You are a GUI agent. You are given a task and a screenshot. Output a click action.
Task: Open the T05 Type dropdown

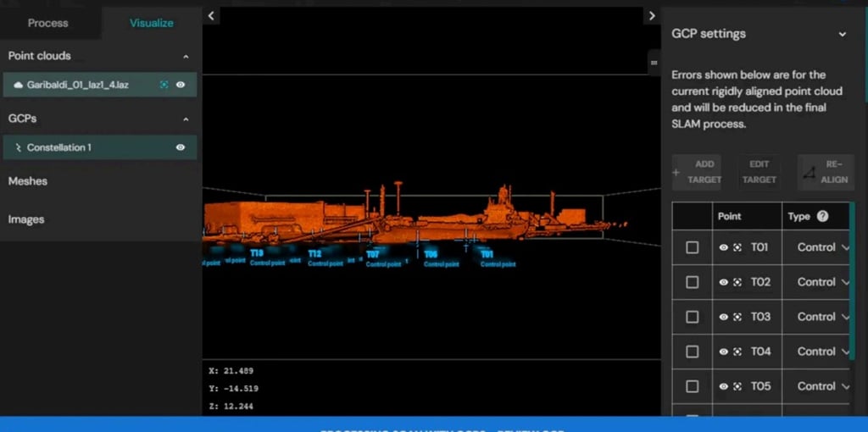pyautogui.click(x=822, y=386)
